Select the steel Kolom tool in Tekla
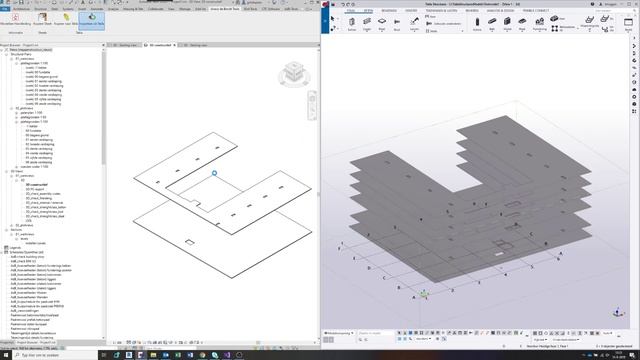 (352, 24)
